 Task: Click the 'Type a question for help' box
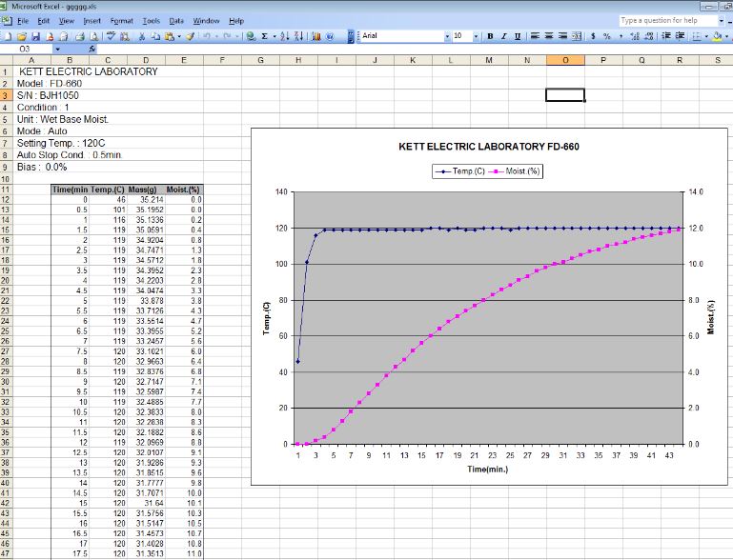(x=664, y=20)
